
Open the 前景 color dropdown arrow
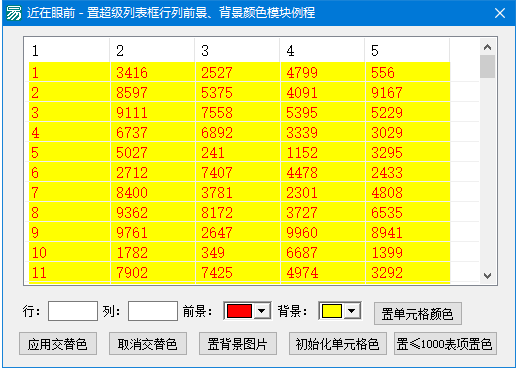pos(262,311)
